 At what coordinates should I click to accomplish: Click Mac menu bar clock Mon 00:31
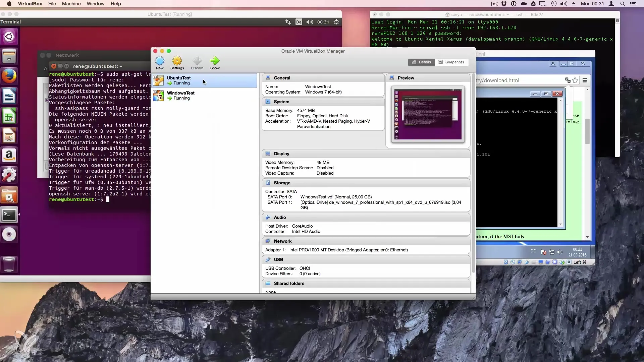(x=592, y=4)
